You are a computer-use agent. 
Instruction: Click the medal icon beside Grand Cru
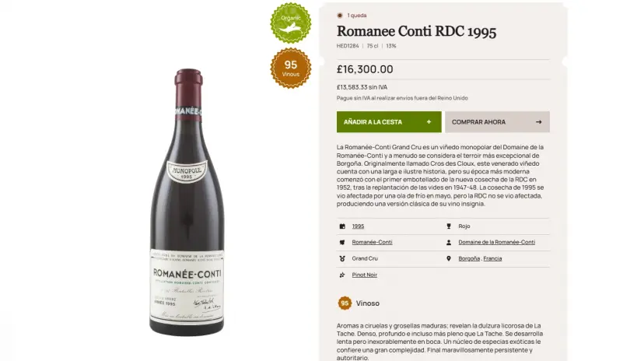(341, 258)
